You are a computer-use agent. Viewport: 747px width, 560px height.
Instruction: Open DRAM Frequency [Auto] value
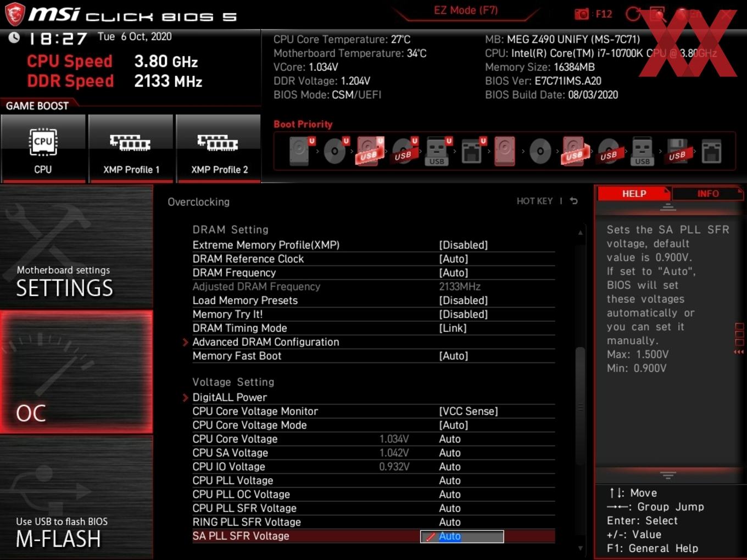coord(453,272)
